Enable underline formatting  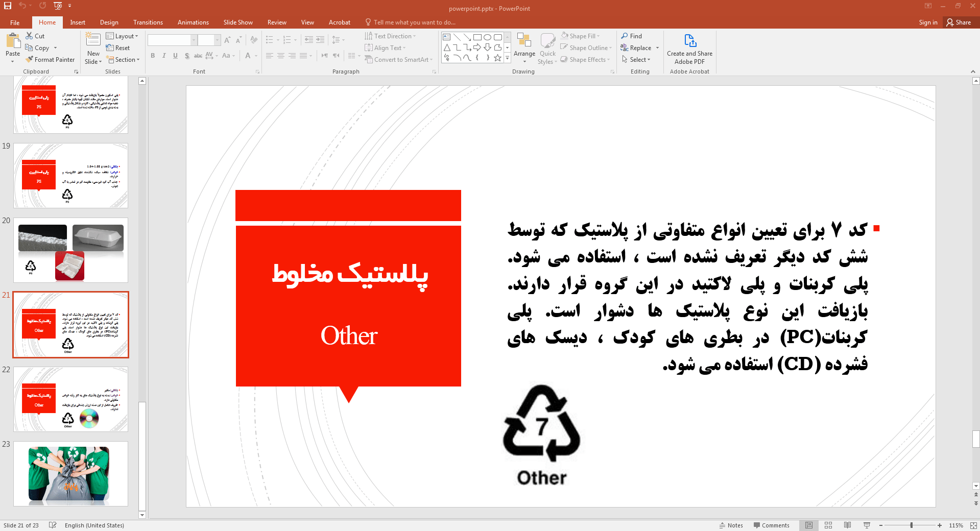[175, 56]
